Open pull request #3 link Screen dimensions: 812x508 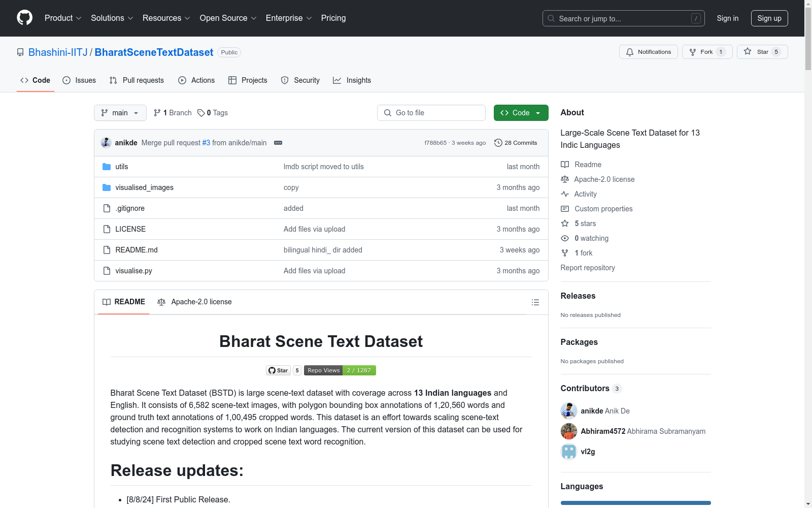pyautogui.click(x=206, y=143)
